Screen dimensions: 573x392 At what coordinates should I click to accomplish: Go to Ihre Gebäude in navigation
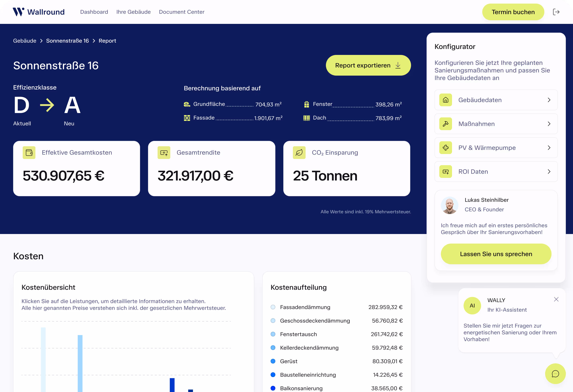[133, 12]
